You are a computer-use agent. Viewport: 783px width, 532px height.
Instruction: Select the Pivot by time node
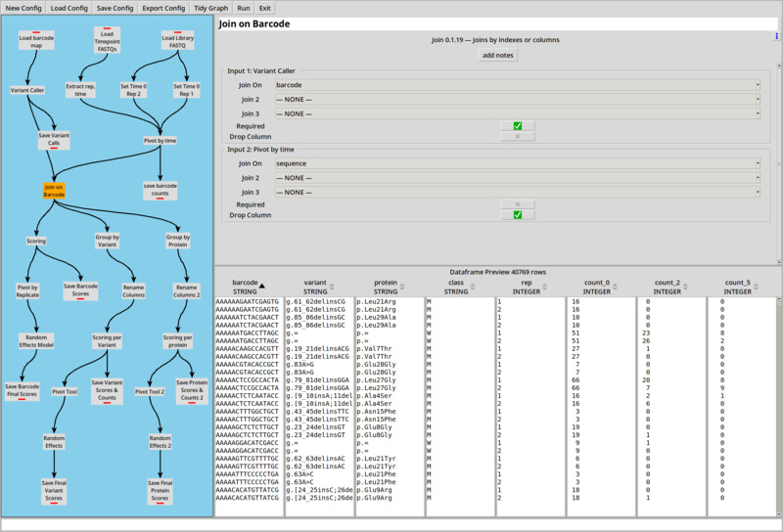coord(160,141)
